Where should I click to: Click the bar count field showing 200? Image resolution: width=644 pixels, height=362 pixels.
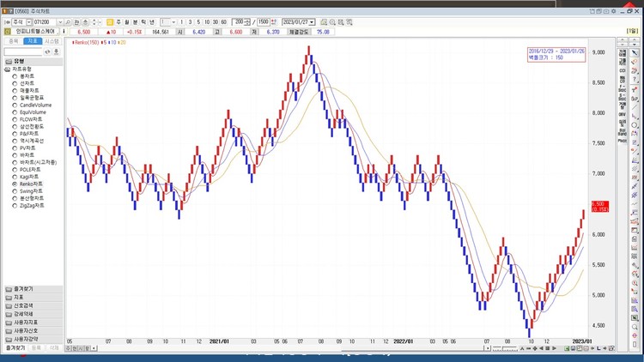coord(237,21)
